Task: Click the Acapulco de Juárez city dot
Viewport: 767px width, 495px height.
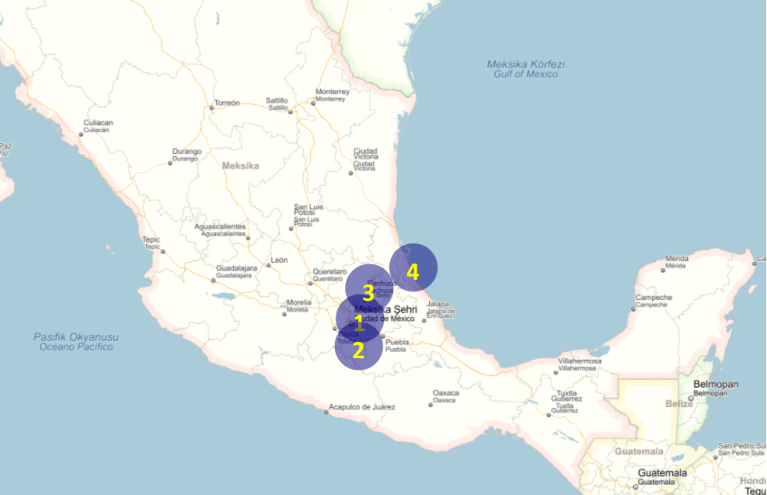Action: (x=326, y=411)
